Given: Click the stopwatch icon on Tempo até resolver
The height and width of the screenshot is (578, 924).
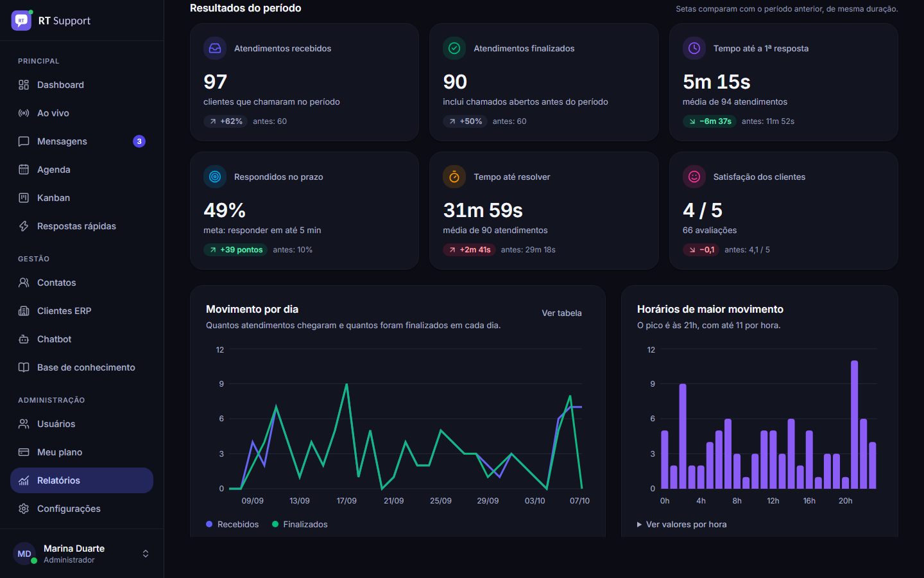Looking at the screenshot, I should [x=454, y=177].
